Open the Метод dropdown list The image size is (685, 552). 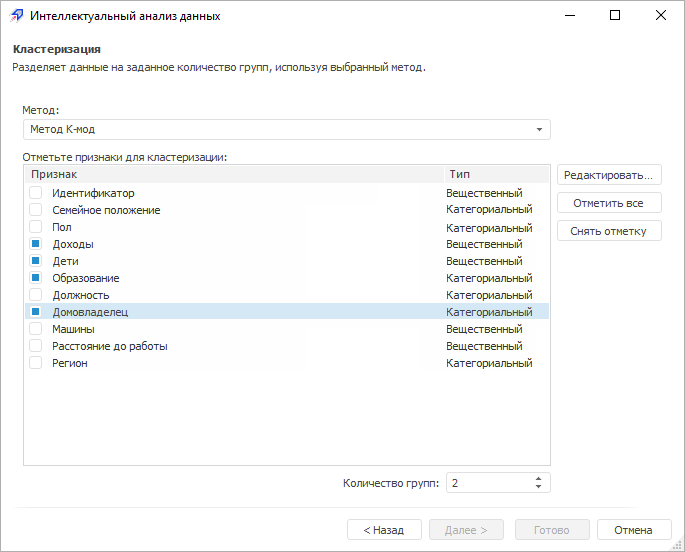[x=539, y=129]
